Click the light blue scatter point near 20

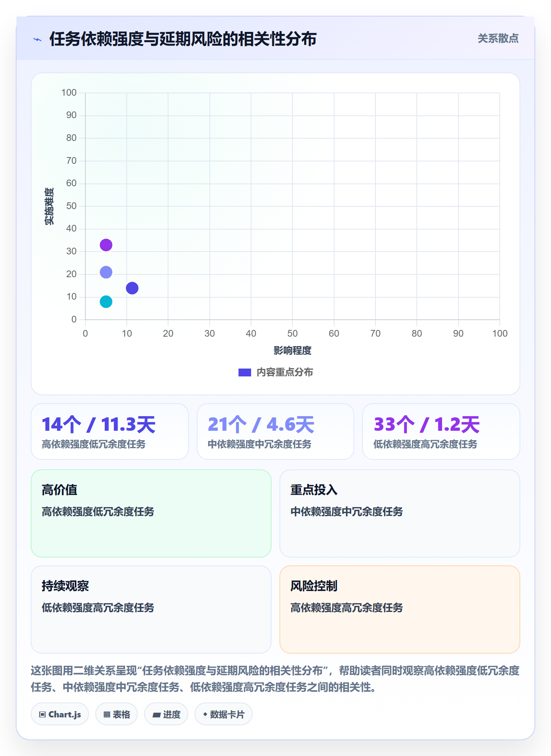tap(106, 272)
